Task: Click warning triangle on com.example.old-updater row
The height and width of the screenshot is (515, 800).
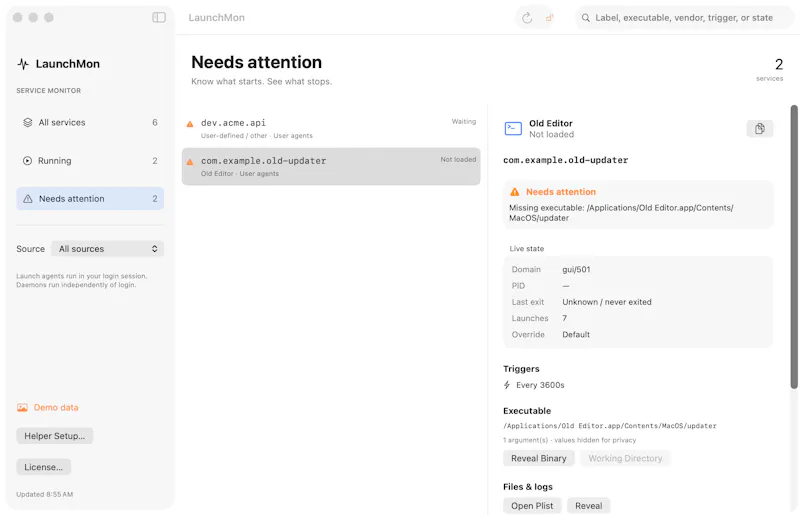Action: pyautogui.click(x=190, y=162)
